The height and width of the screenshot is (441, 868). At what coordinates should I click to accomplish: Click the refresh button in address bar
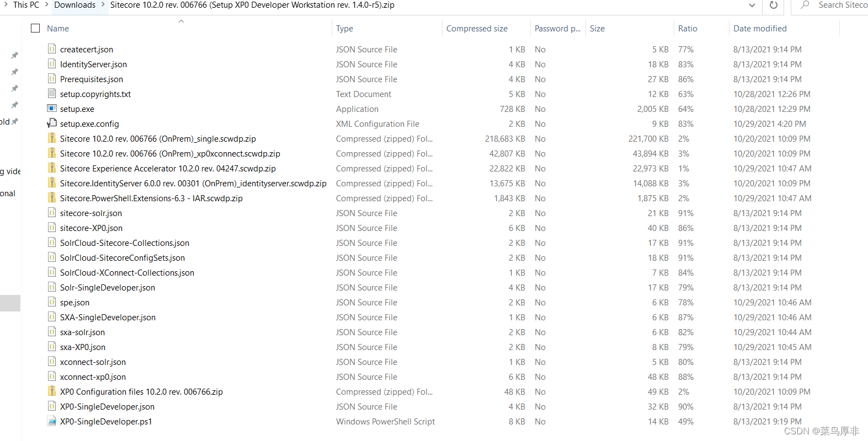click(774, 5)
